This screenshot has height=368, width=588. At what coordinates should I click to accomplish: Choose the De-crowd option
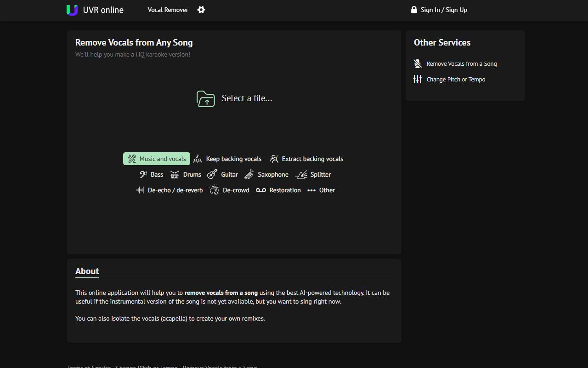pyautogui.click(x=229, y=190)
